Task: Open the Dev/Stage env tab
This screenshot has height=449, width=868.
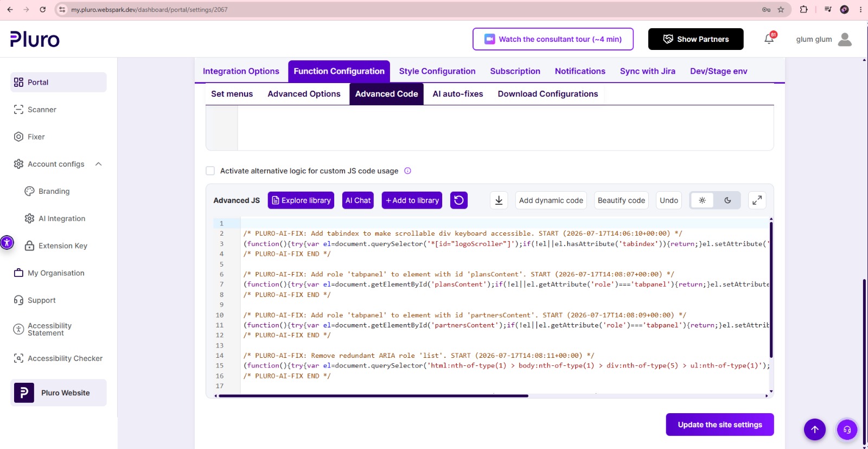Action: (719, 71)
